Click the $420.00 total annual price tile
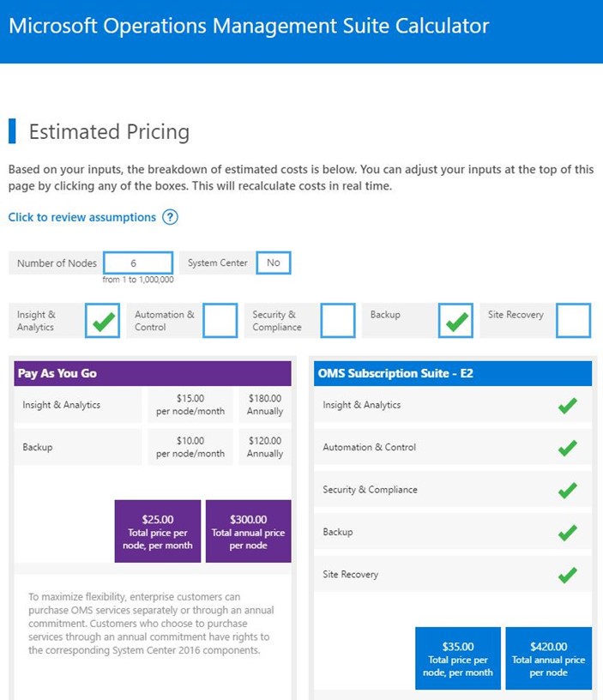Image resolution: width=603 pixels, height=700 pixels. point(549,659)
